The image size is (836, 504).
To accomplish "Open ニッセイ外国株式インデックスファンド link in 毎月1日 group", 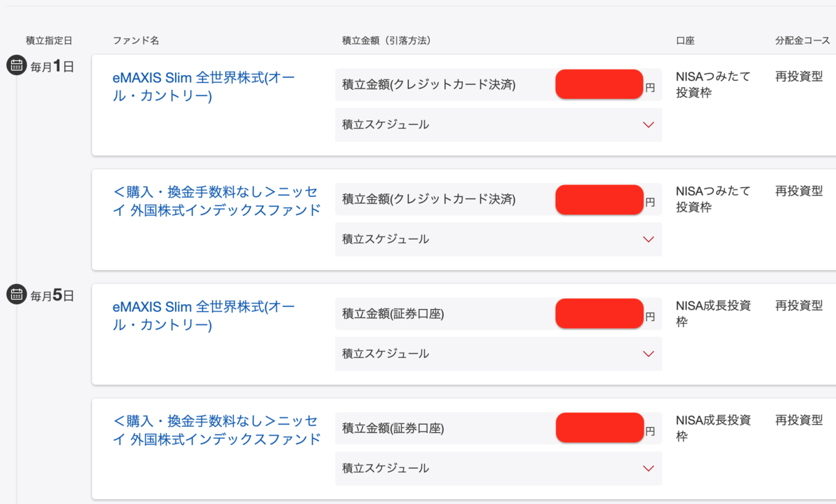I will [217, 200].
